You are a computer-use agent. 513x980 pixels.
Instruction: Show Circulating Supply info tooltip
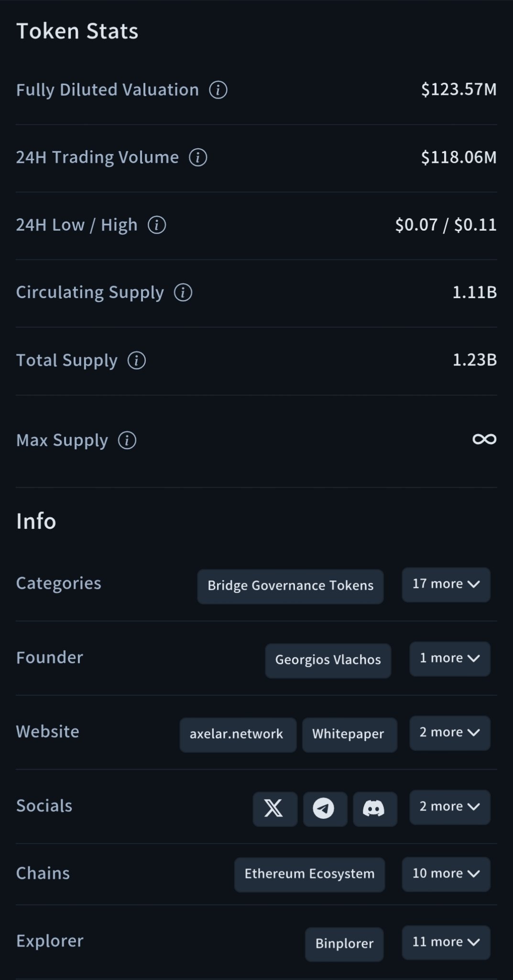tap(183, 292)
